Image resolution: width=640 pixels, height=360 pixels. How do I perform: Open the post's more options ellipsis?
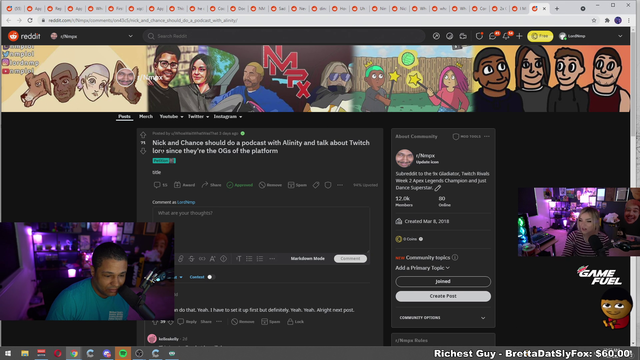click(x=340, y=185)
